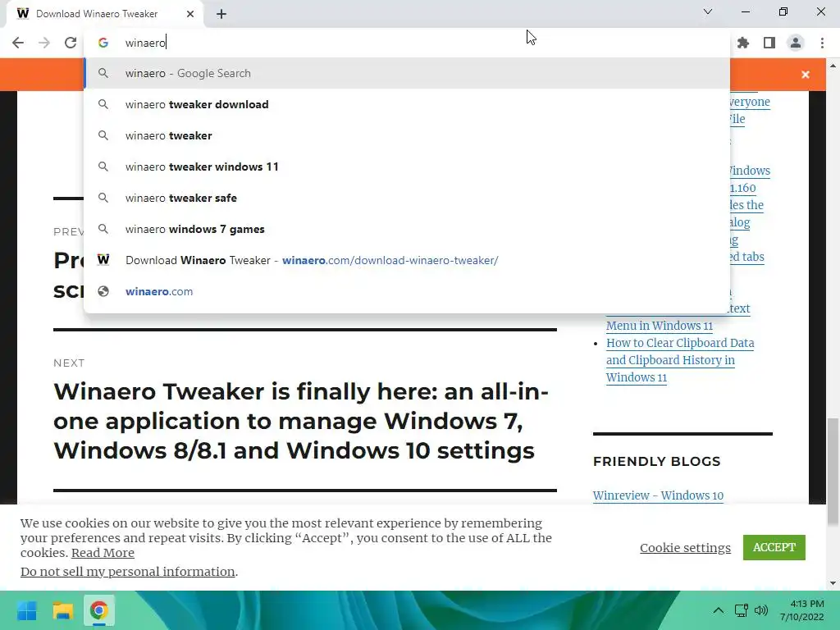
Task: Open Cookie settings
Action: [685, 547]
